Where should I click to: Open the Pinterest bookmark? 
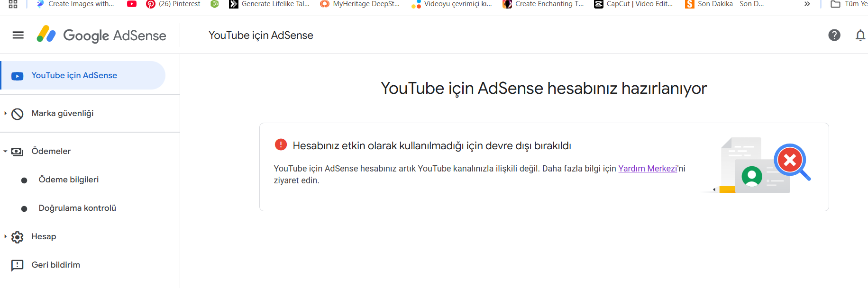(x=173, y=4)
